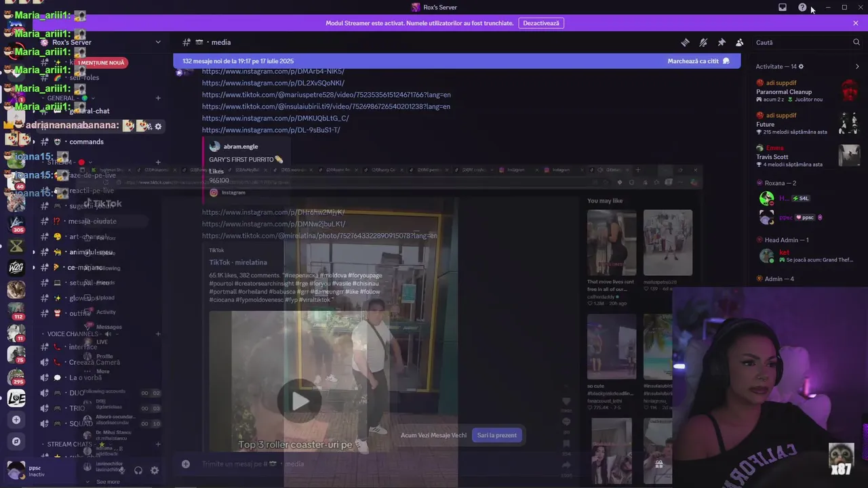The height and width of the screenshot is (488, 868).
Task: Toggle microphone mute in user panel
Action: click(122, 470)
